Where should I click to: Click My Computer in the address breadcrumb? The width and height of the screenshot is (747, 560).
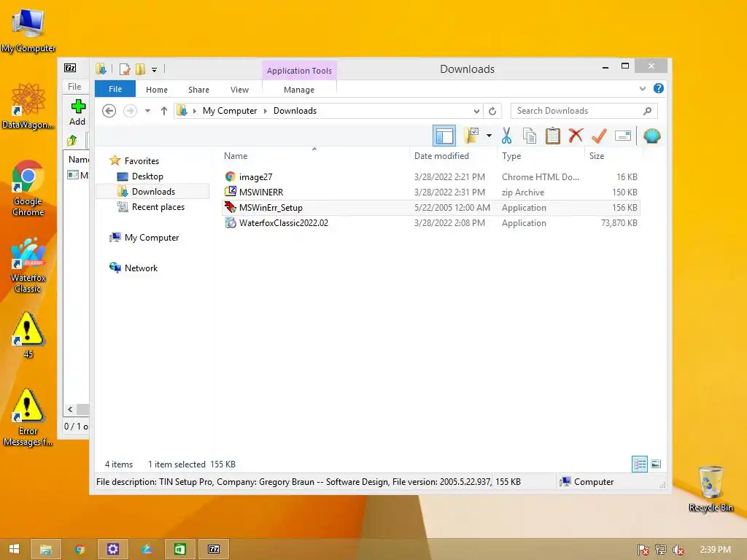click(230, 111)
